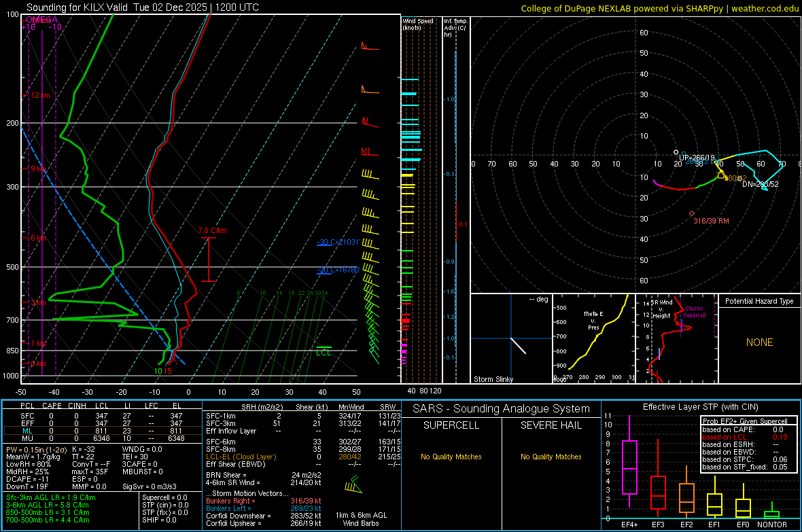Click the '316/39 RM' hodograph label
This screenshot has height=532, width=802.
point(711,221)
